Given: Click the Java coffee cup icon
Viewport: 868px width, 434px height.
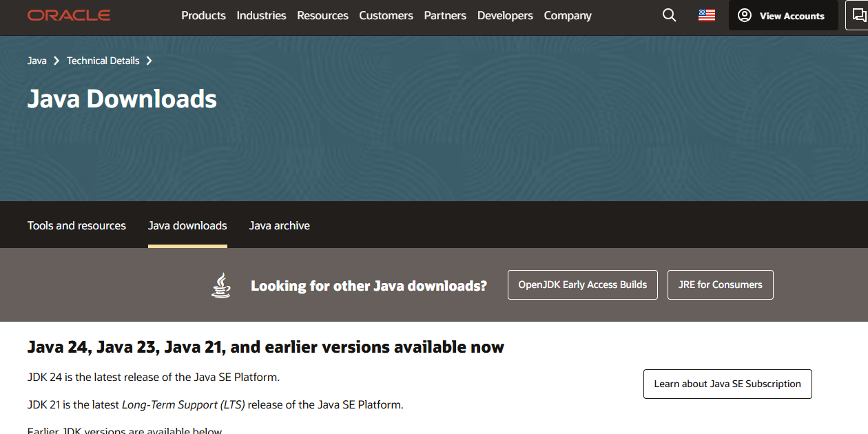Looking at the screenshot, I should coord(221,285).
